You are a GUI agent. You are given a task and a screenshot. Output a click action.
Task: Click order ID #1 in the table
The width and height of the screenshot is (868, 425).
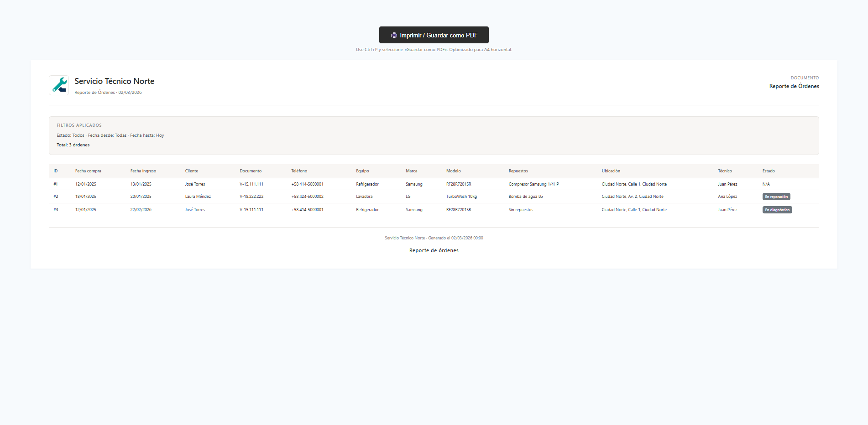[56, 184]
